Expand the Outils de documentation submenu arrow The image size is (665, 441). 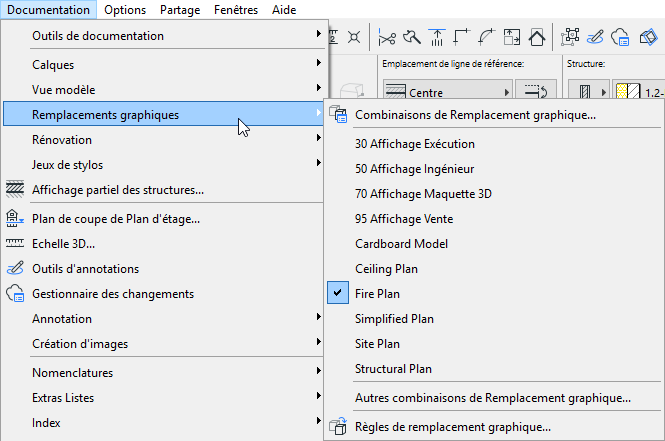point(318,33)
